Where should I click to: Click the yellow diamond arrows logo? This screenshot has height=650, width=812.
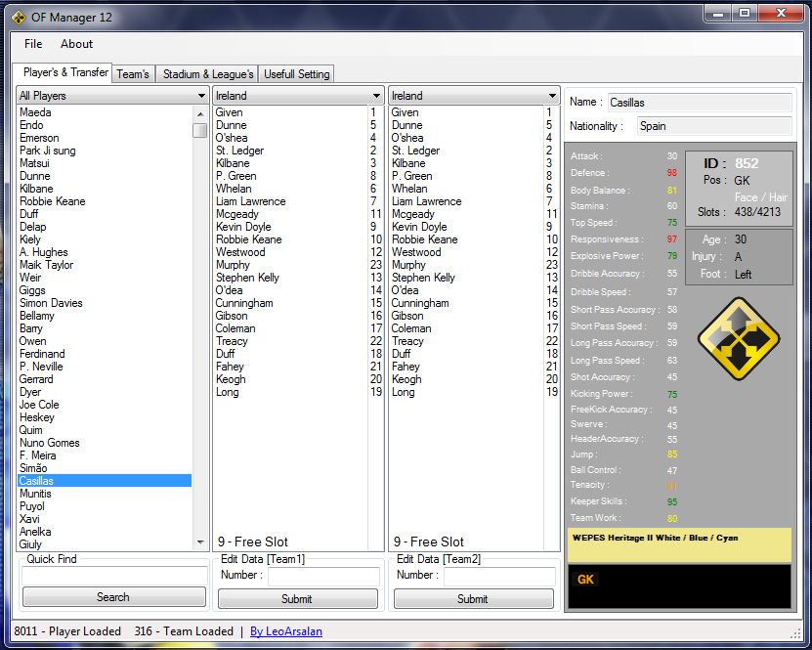point(738,339)
